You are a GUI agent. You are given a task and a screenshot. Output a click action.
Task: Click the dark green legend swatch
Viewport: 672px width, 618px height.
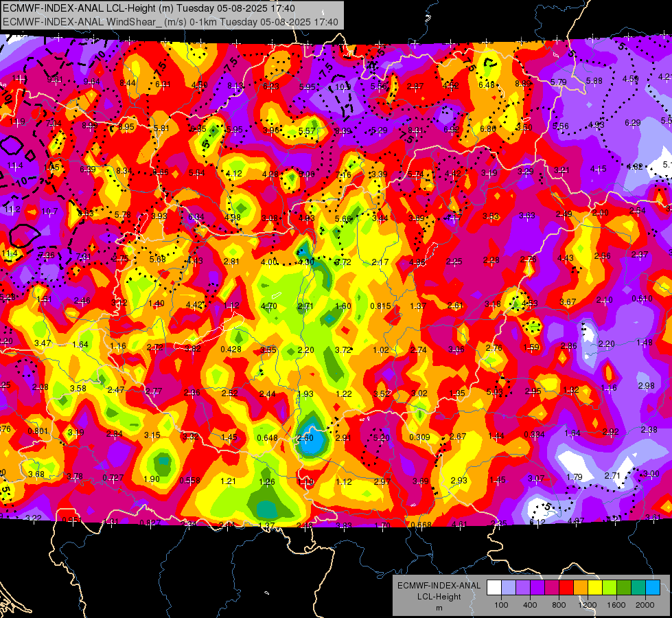[x=624, y=588]
